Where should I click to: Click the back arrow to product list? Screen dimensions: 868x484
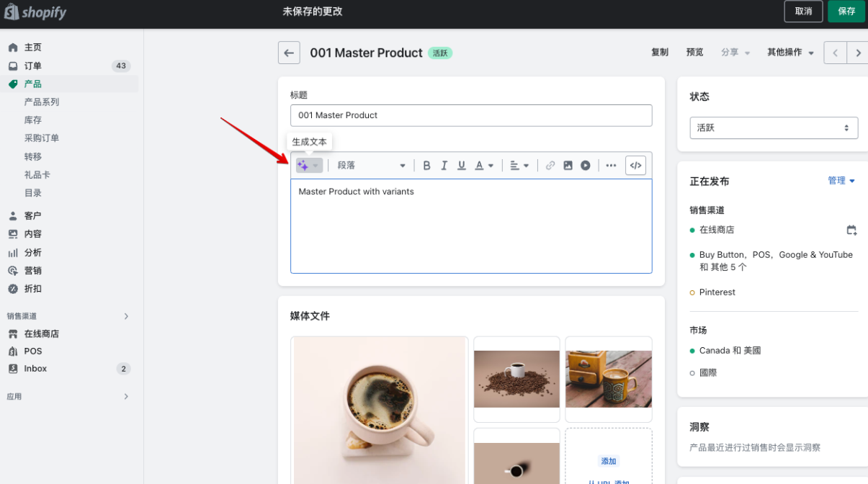(289, 53)
